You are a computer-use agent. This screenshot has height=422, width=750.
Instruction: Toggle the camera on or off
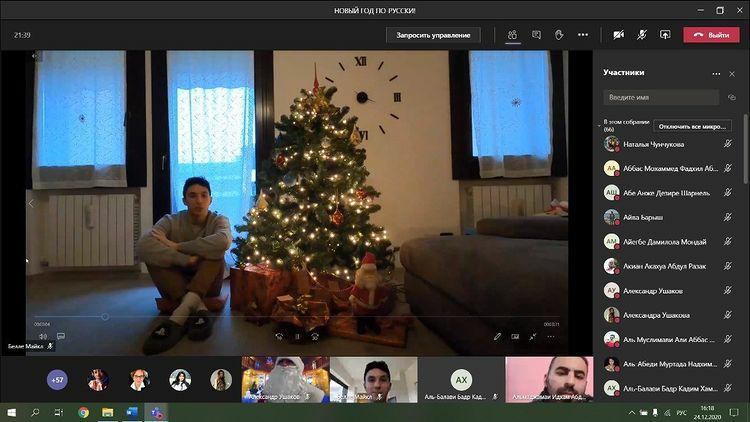click(619, 35)
